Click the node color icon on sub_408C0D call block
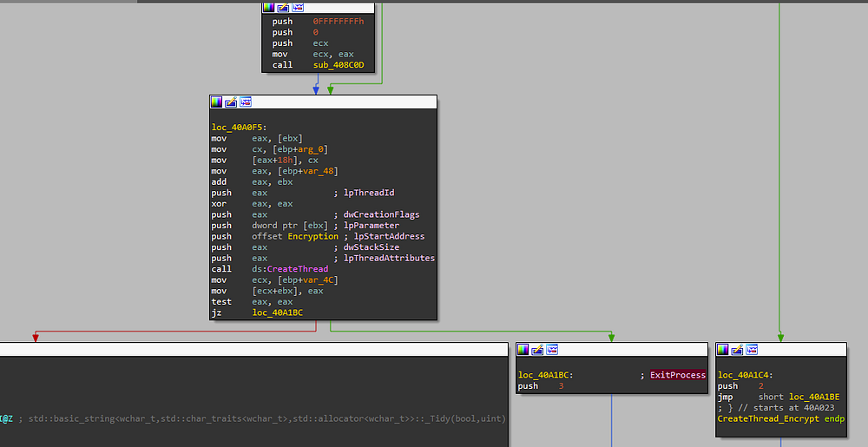This screenshot has height=447, width=868. (x=268, y=7)
